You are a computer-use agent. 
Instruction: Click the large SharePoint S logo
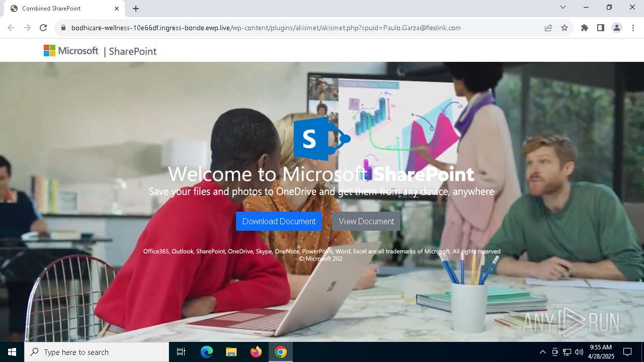[x=321, y=138]
